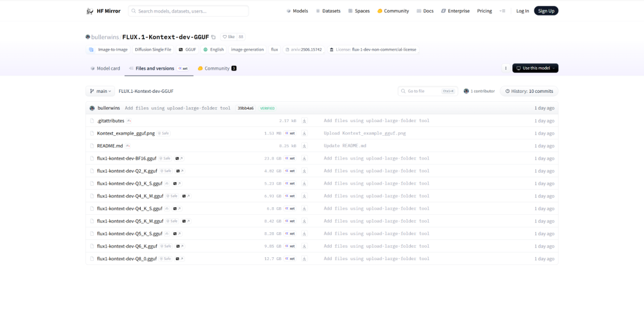Open Enterprise in the top navigation

pyautogui.click(x=455, y=11)
